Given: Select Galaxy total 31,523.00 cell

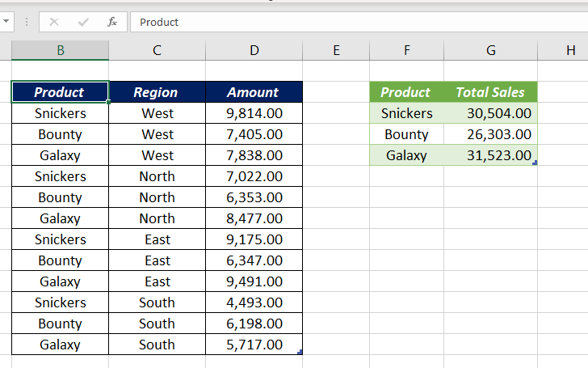Looking at the screenshot, I should [x=491, y=155].
